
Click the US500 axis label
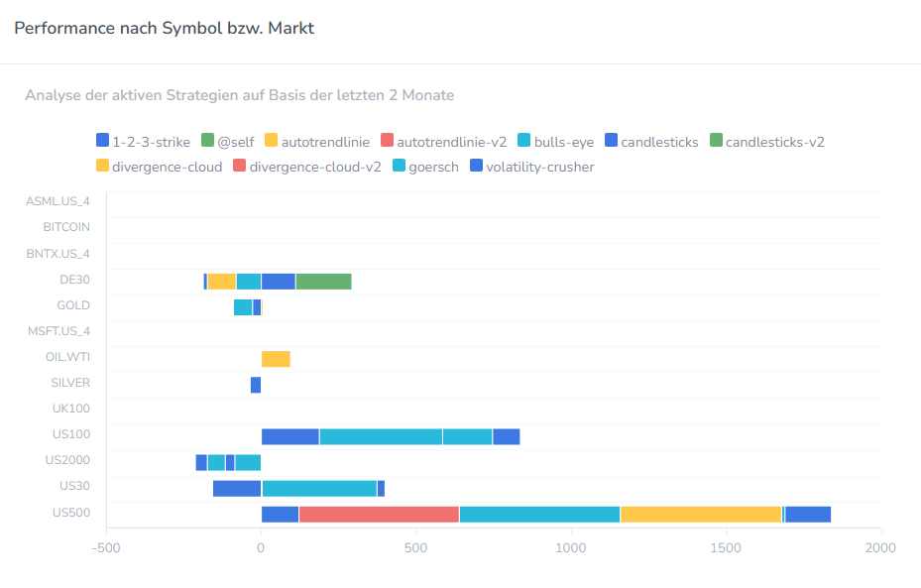point(71,513)
